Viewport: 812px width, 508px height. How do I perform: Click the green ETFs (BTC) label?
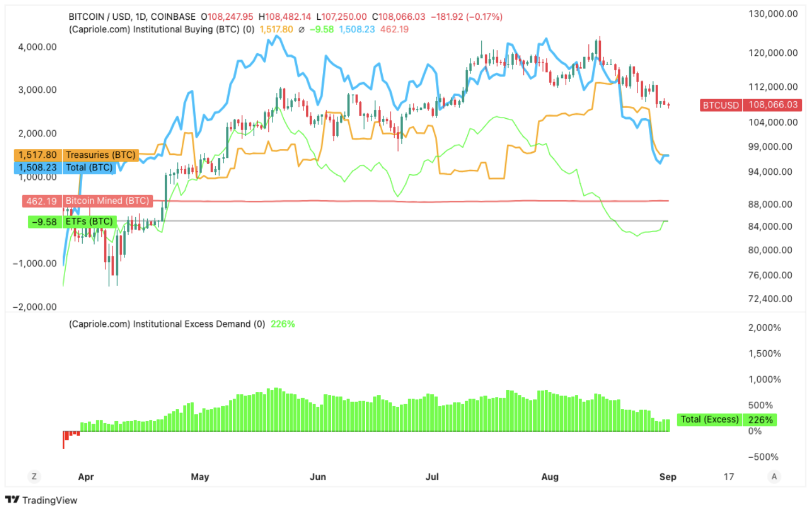[89, 222]
